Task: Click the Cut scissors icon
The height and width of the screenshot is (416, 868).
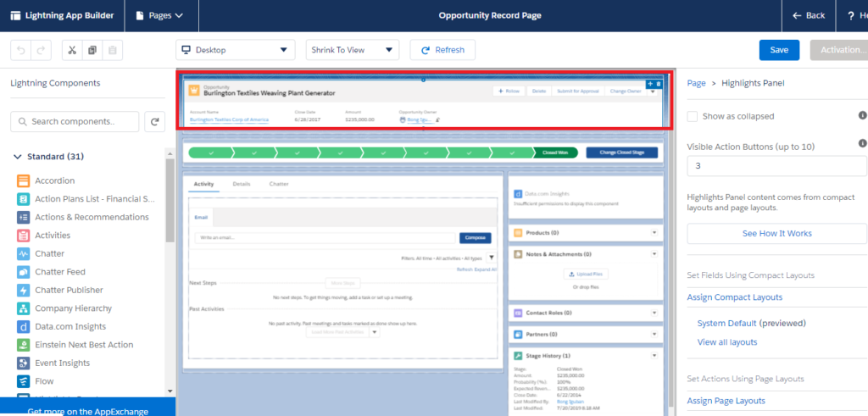Action: pyautogui.click(x=73, y=50)
